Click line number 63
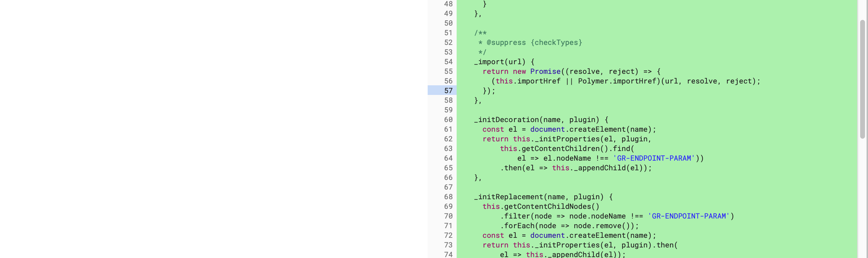The height and width of the screenshot is (258, 868). tap(448, 149)
